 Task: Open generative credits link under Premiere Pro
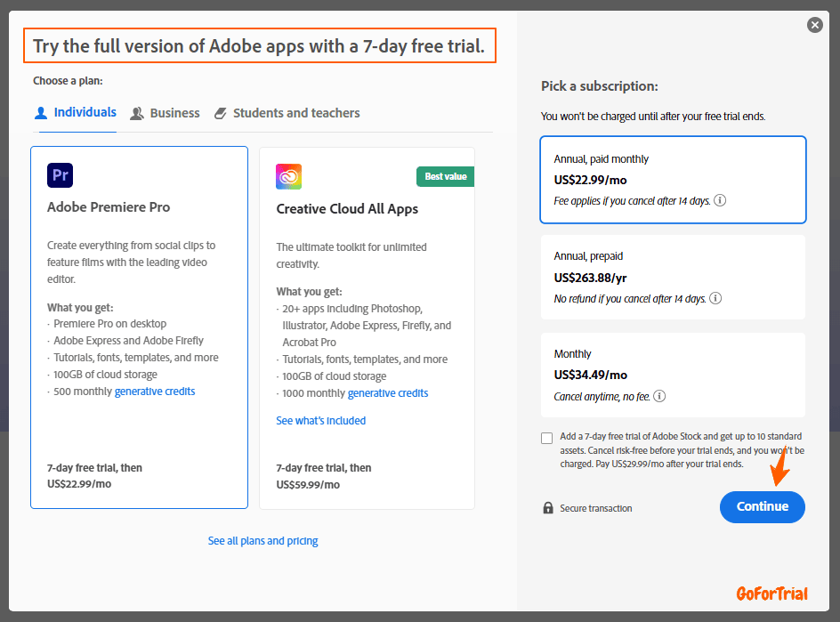[x=155, y=392]
